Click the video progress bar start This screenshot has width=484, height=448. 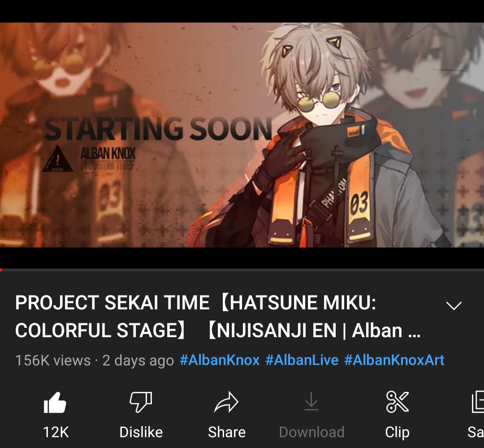point(2,270)
